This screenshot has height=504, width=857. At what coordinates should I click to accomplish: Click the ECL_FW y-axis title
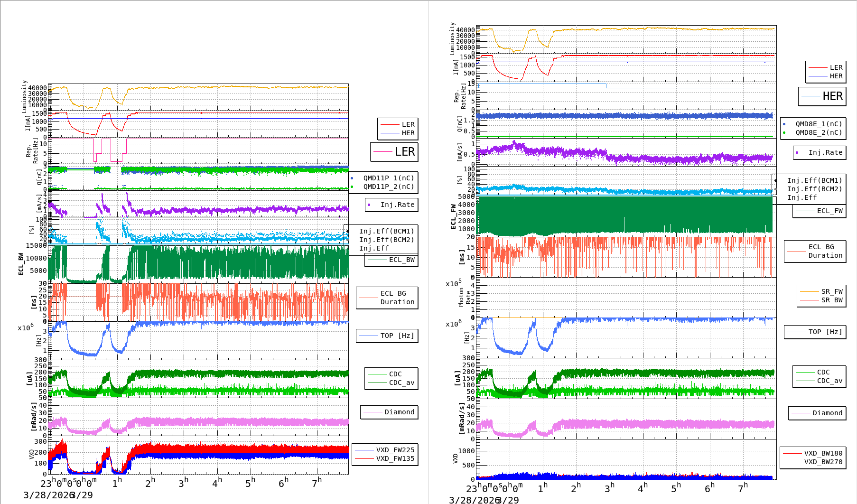[x=453, y=217]
